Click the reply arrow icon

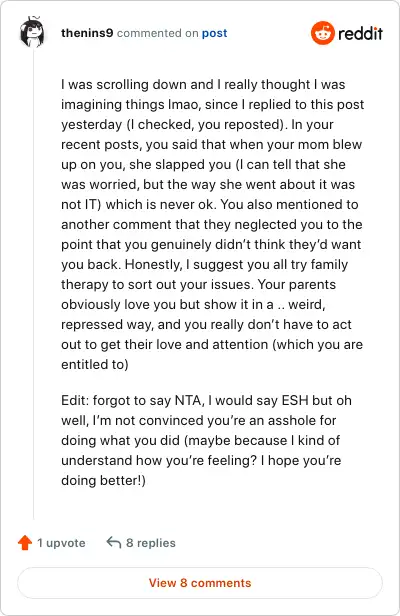114,543
